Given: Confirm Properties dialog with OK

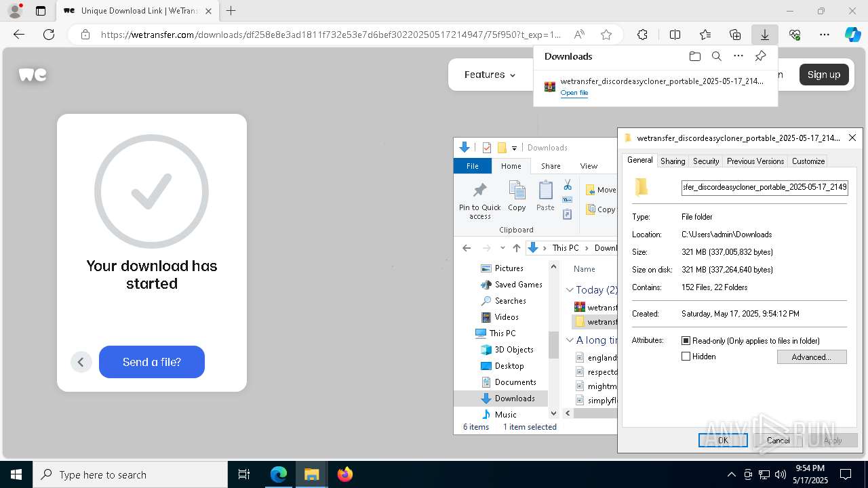Looking at the screenshot, I should [x=723, y=441].
